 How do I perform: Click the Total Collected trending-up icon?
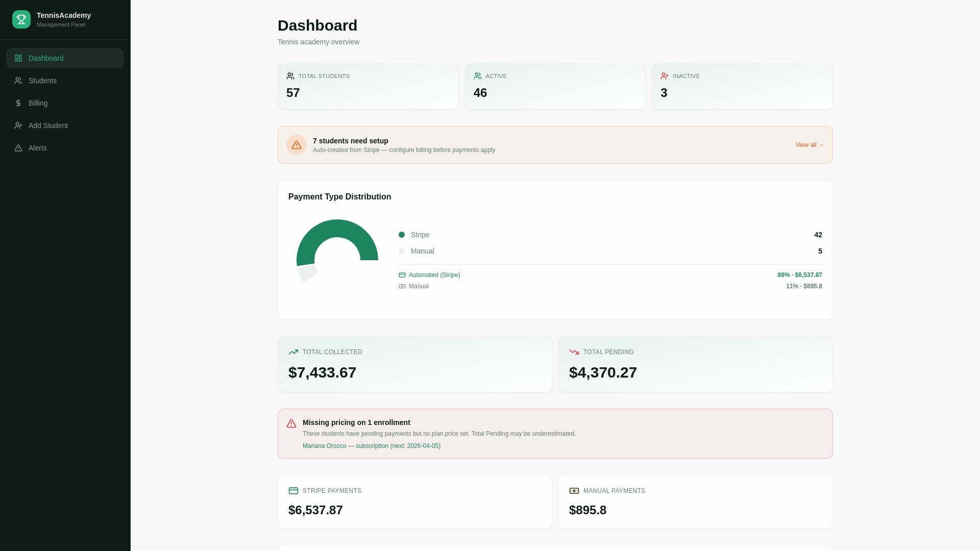[x=293, y=352]
